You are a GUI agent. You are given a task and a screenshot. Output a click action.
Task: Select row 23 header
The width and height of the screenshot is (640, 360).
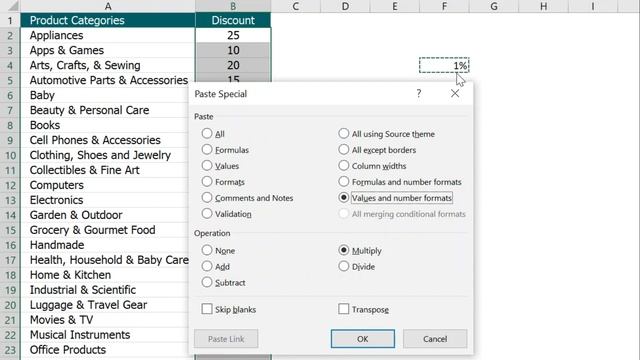pos(10,350)
